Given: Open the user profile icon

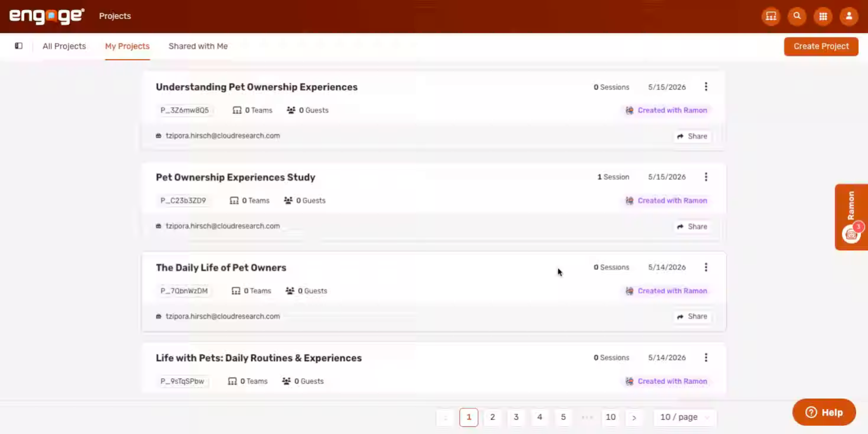Looking at the screenshot, I should pos(849,16).
